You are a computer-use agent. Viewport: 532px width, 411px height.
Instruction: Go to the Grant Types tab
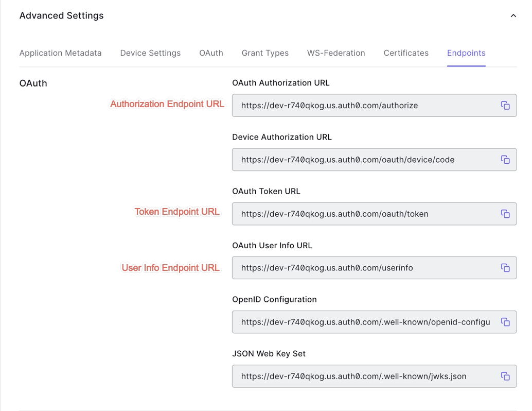265,53
